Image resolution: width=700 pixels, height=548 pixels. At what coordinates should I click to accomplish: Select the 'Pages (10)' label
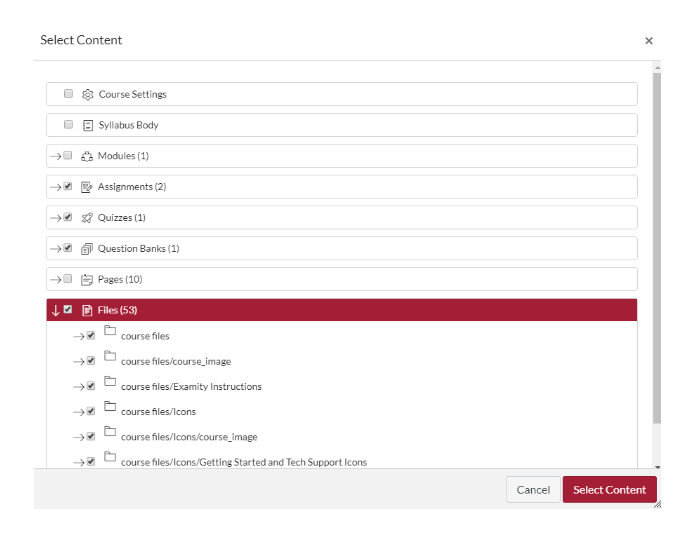120,279
